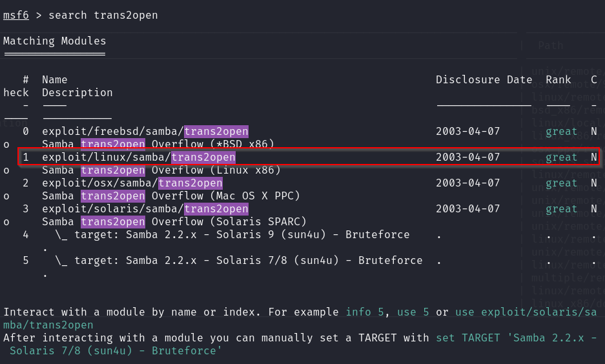Click the 'Name' column header
The width and height of the screenshot is (605, 364).
[x=54, y=80]
